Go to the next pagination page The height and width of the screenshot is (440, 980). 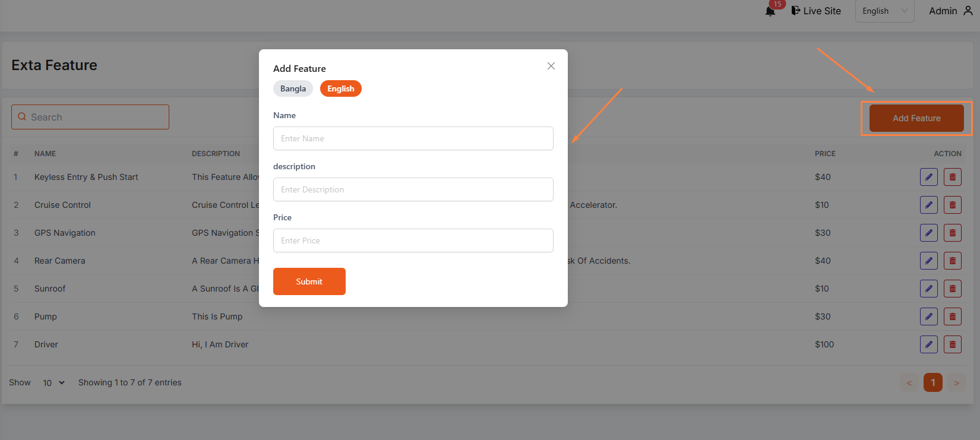tap(956, 383)
